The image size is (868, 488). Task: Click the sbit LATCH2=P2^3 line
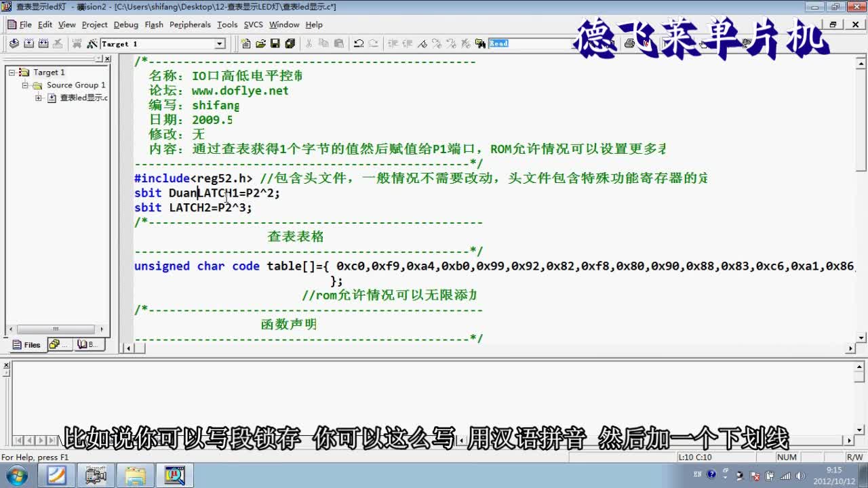(x=193, y=207)
